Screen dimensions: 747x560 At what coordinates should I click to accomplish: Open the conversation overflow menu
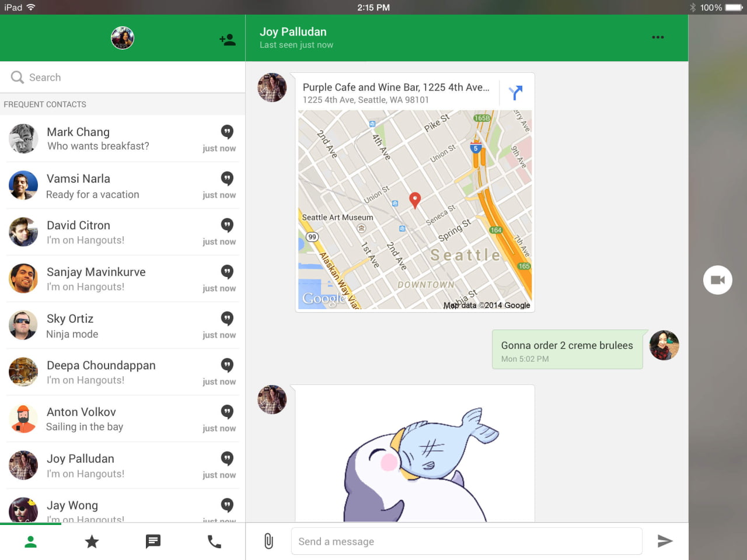coord(658,37)
